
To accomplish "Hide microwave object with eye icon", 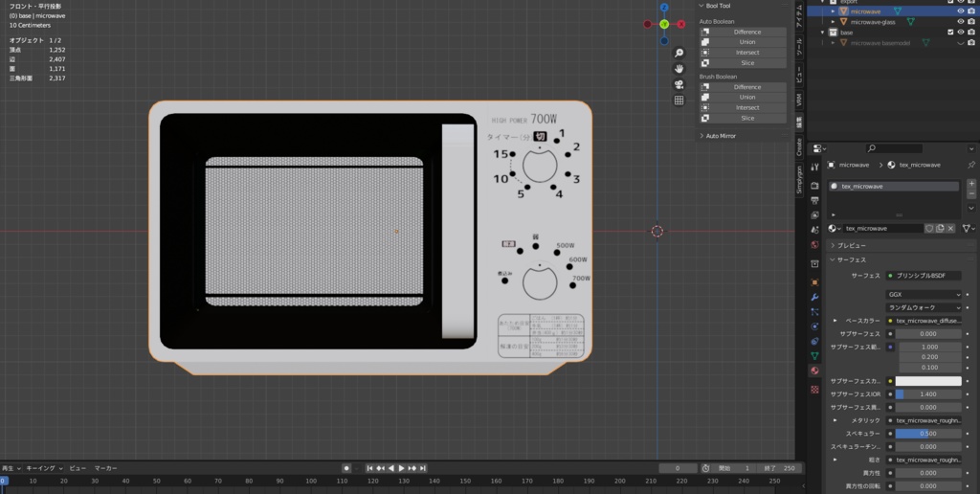I will 961,11.
